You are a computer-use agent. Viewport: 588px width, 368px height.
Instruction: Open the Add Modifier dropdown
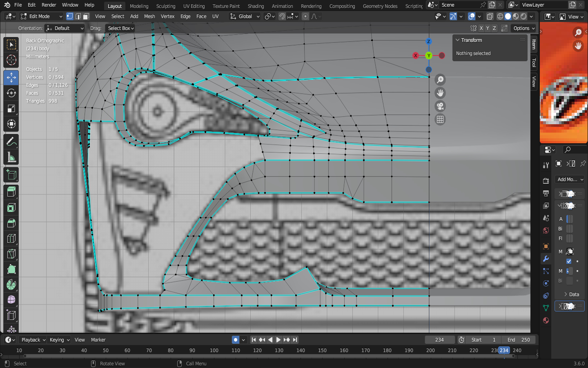[570, 180]
